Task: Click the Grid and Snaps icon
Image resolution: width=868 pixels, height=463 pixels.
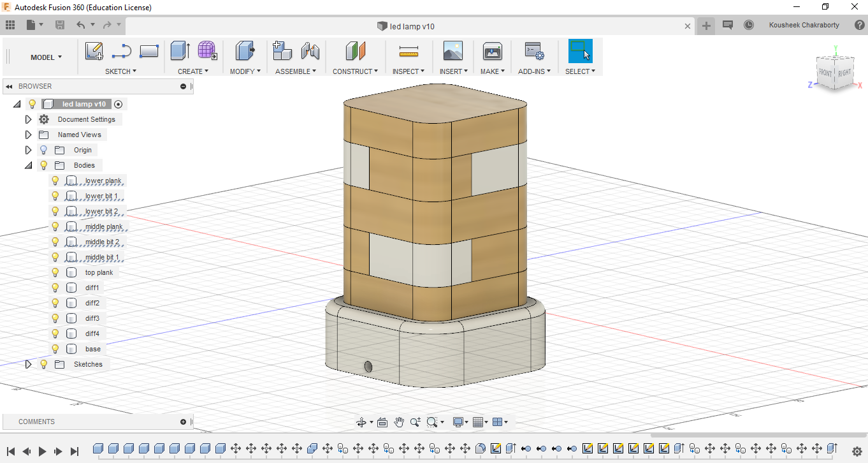Action: coord(479,422)
